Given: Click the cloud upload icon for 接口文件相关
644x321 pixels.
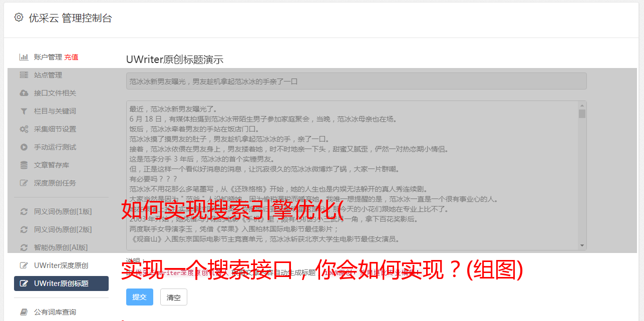Looking at the screenshot, I should click(24, 93).
